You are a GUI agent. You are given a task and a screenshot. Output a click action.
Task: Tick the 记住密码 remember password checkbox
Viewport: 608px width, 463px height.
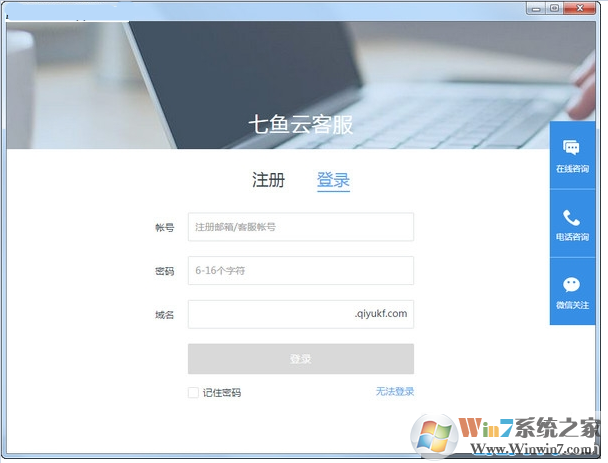(193, 392)
